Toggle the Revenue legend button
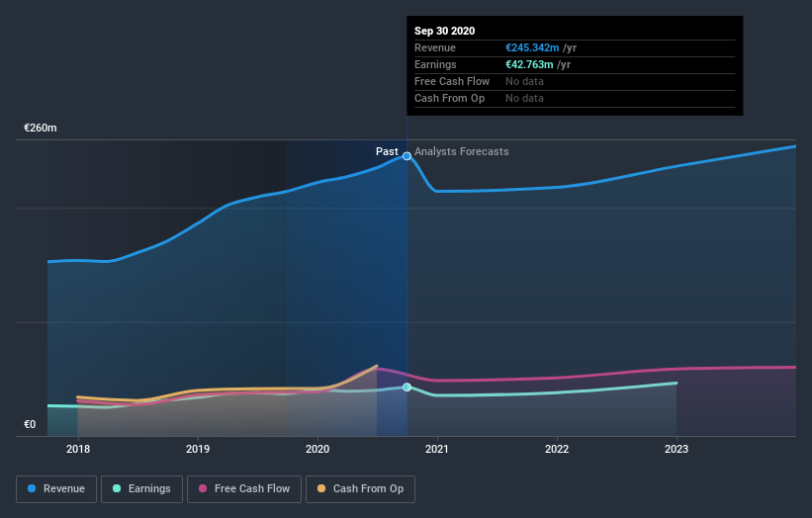 56,489
